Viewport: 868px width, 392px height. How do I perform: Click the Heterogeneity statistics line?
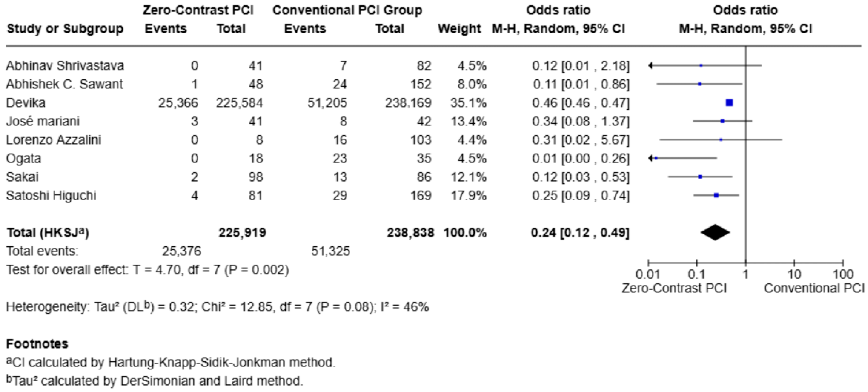[x=217, y=307]
